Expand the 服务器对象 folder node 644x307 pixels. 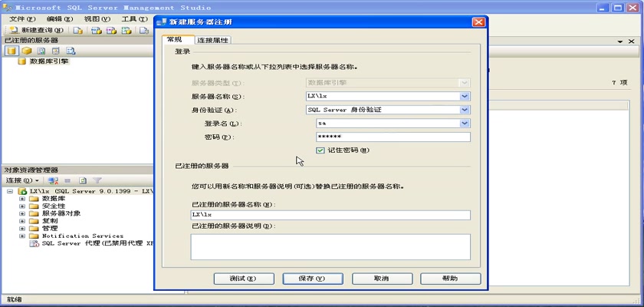point(22,213)
